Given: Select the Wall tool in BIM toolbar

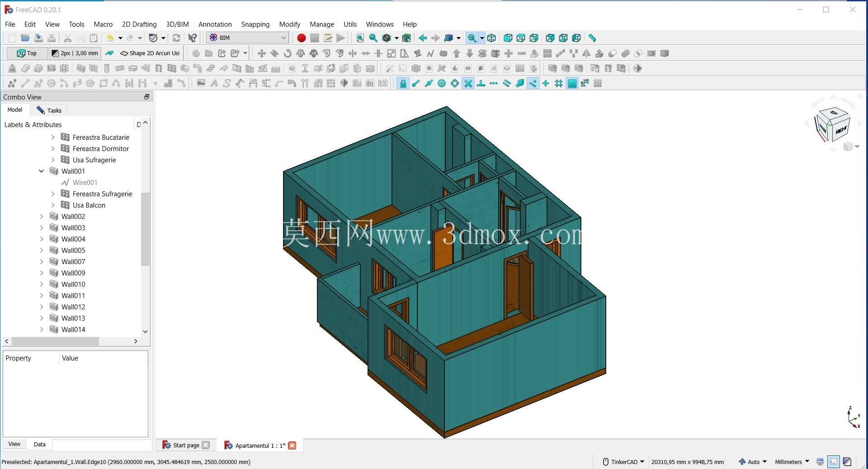Looking at the screenshot, I should tap(81, 68).
